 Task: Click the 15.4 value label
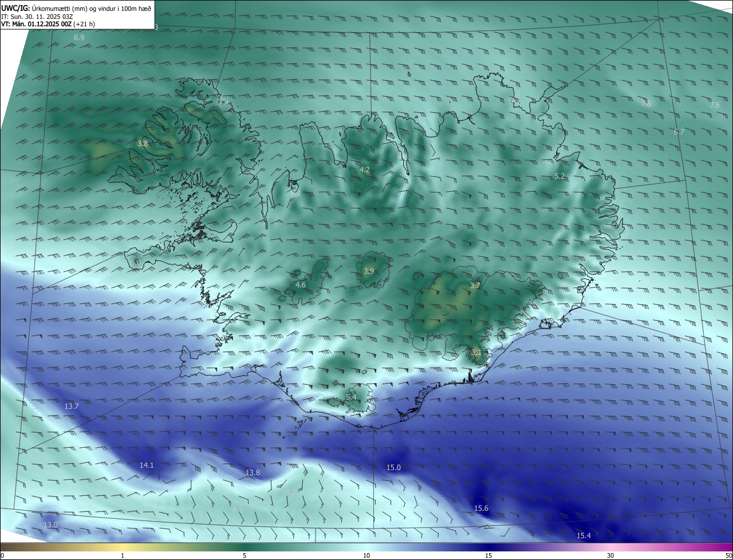click(x=584, y=535)
